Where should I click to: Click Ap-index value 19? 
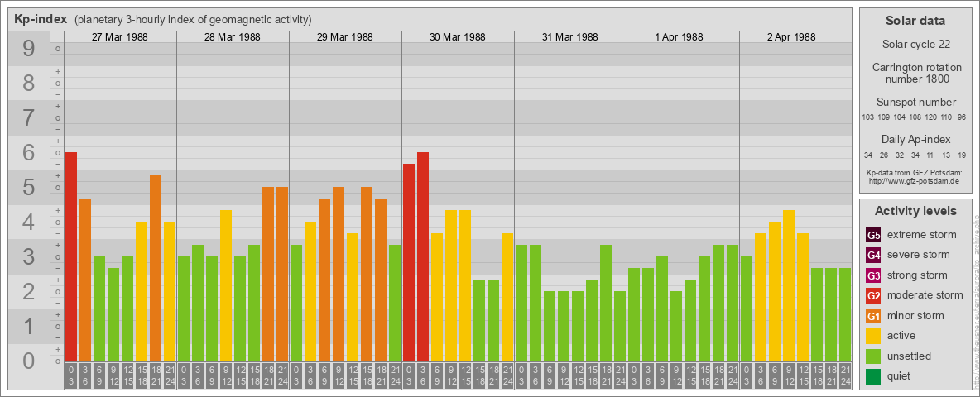tap(961, 155)
